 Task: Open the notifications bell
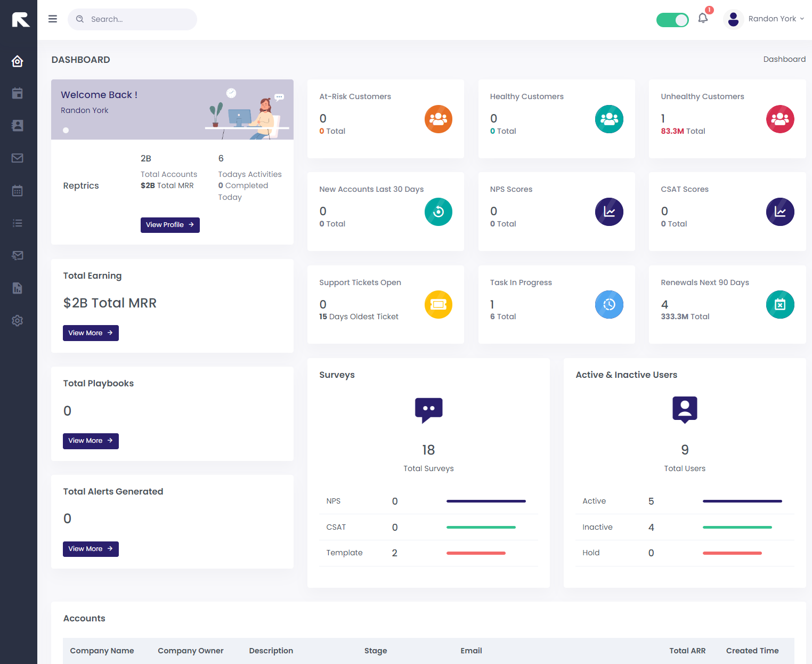tap(703, 19)
